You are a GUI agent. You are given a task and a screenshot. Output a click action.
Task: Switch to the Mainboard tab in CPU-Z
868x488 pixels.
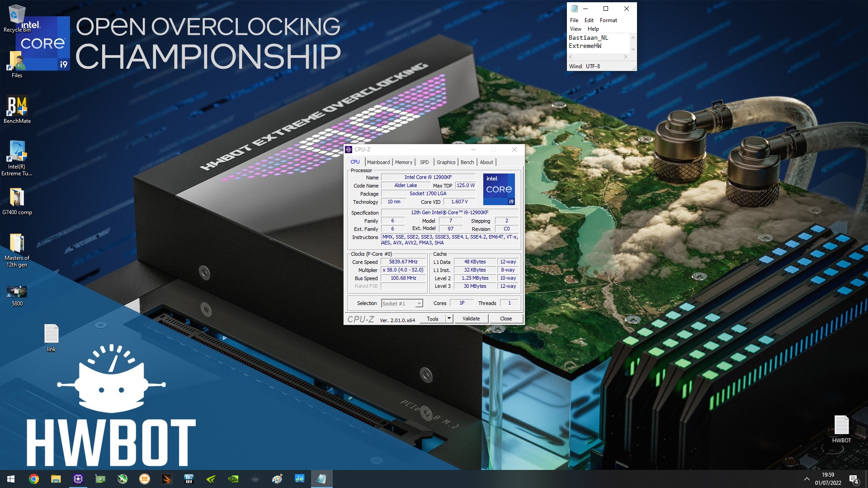(x=378, y=162)
